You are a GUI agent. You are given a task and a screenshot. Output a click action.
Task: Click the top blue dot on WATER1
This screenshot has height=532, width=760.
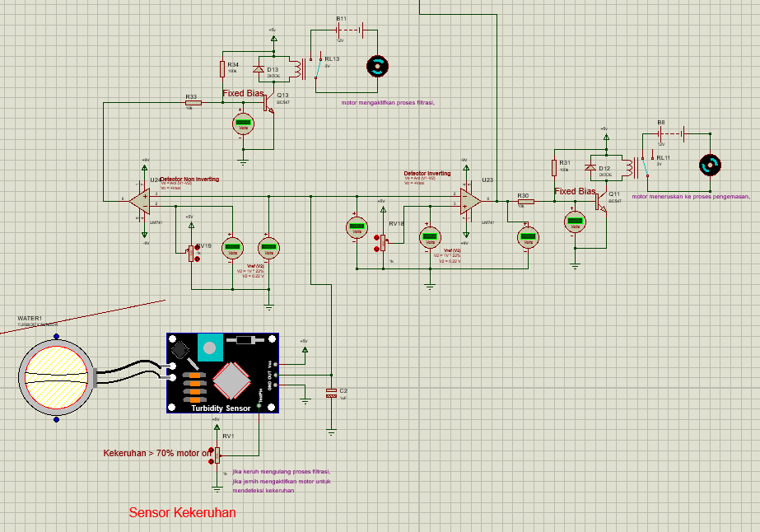click(x=56, y=336)
